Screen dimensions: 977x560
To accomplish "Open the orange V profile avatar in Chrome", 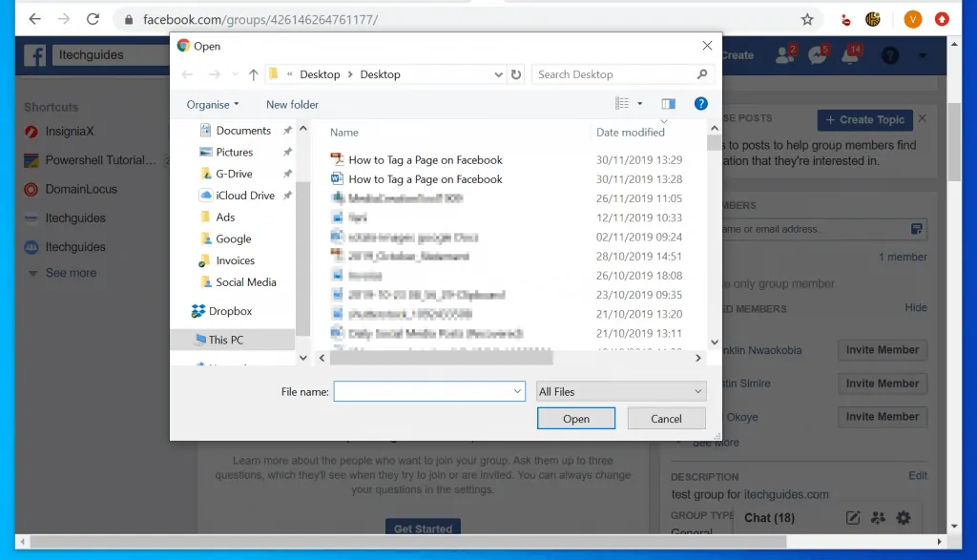I will pyautogui.click(x=913, y=19).
